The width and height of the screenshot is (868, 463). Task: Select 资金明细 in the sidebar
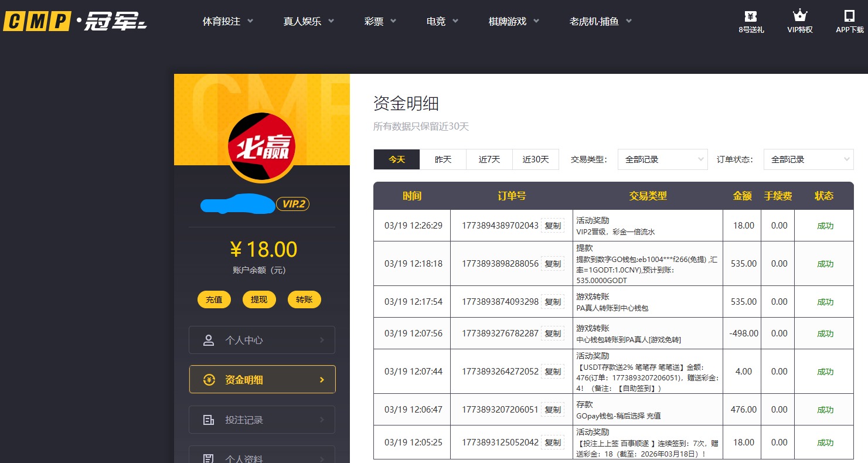261,379
